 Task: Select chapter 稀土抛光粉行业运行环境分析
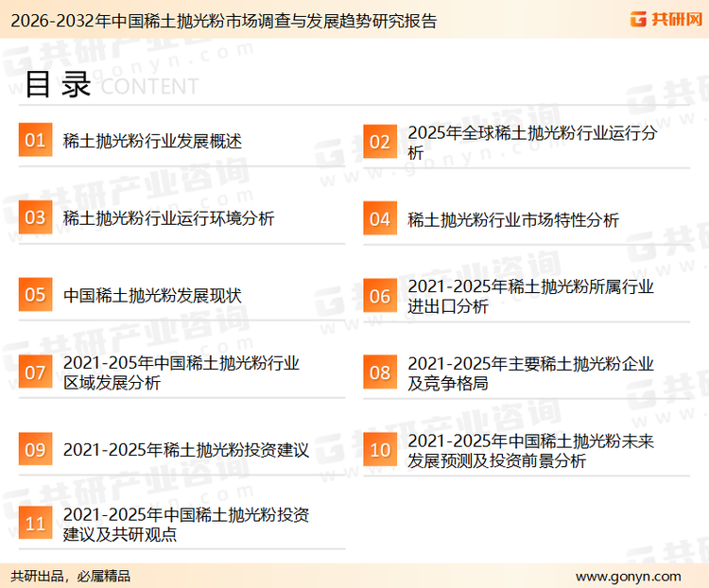(x=168, y=218)
